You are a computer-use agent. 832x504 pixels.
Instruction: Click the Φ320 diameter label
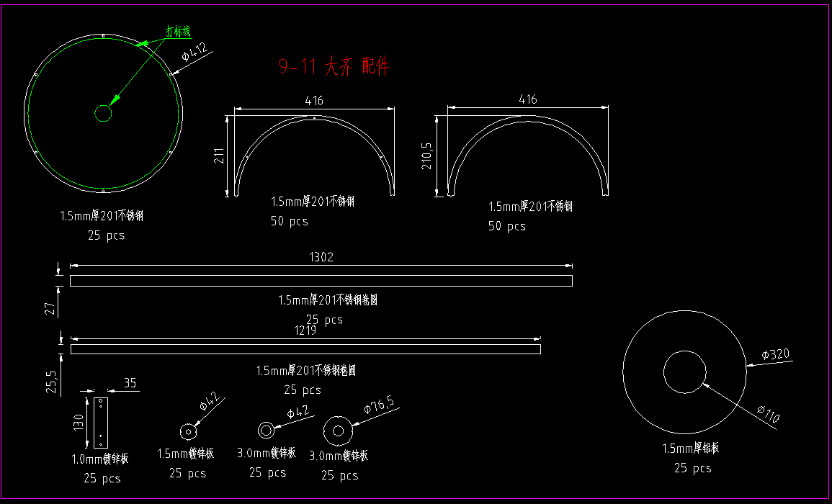pyautogui.click(x=776, y=354)
